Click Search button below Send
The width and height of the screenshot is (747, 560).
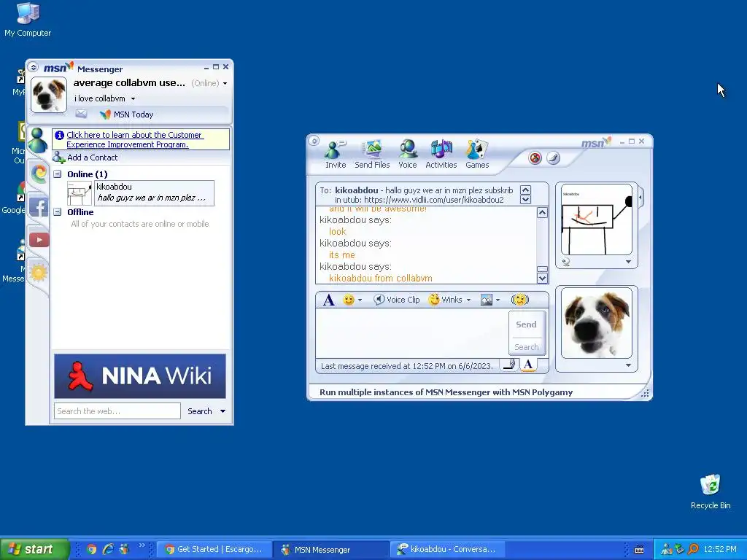tap(527, 347)
